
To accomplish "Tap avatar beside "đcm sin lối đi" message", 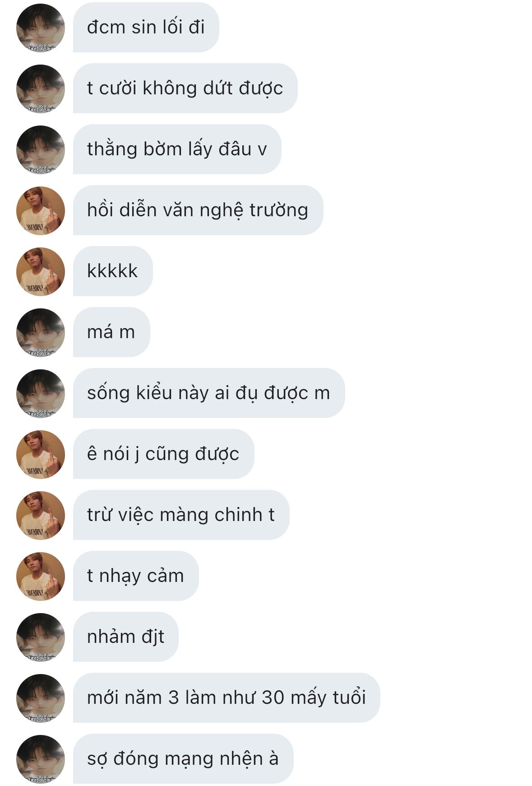I will (x=41, y=28).
